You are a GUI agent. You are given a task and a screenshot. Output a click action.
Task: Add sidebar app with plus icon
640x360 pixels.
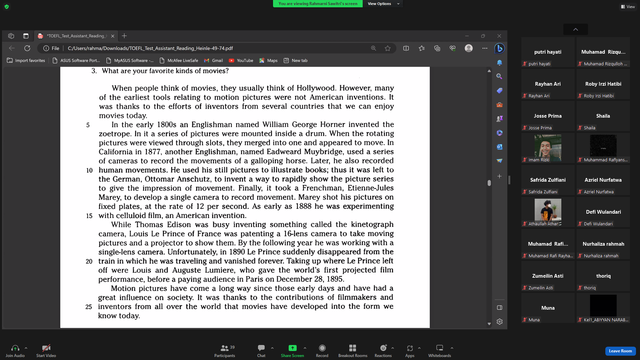(499, 176)
